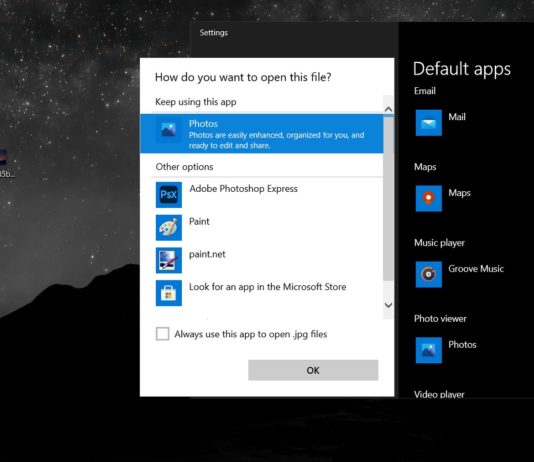Image resolution: width=534 pixels, height=462 pixels.
Task: Choose the paint.net text label
Action: [207, 254]
